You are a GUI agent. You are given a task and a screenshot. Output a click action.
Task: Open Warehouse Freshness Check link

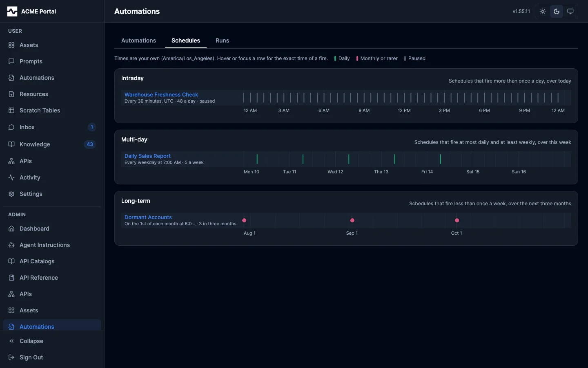(161, 94)
